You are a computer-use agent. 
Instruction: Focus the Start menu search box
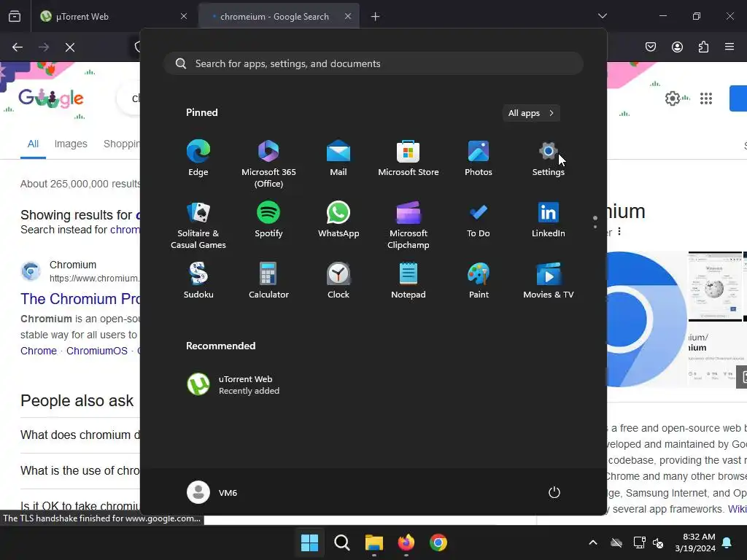coord(373,63)
